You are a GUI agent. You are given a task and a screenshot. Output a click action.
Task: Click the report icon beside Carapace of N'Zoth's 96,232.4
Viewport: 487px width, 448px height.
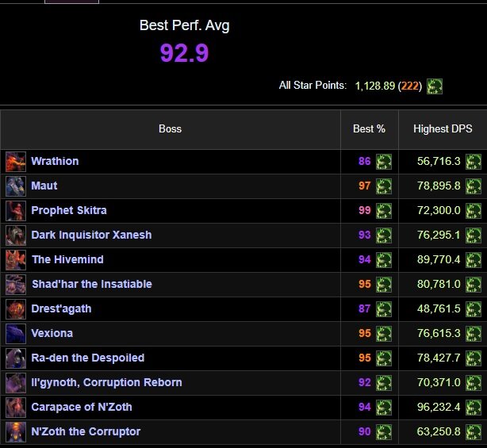coord(474,408)
